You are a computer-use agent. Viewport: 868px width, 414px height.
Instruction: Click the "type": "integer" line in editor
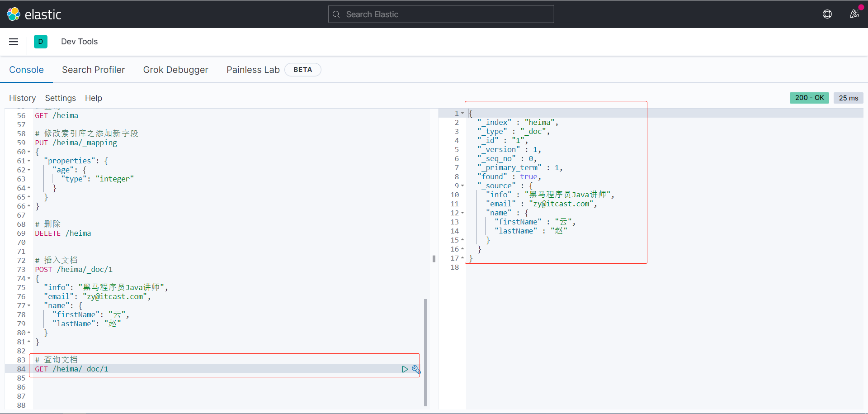[x=98, y=179]
